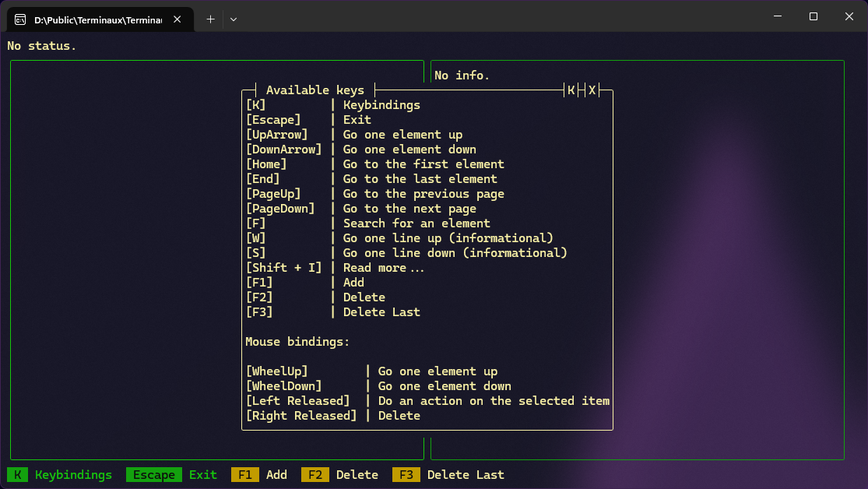Select the D:\Public\Terminaux terminal tab
868x489 pixels.
[x=92, y=19]
